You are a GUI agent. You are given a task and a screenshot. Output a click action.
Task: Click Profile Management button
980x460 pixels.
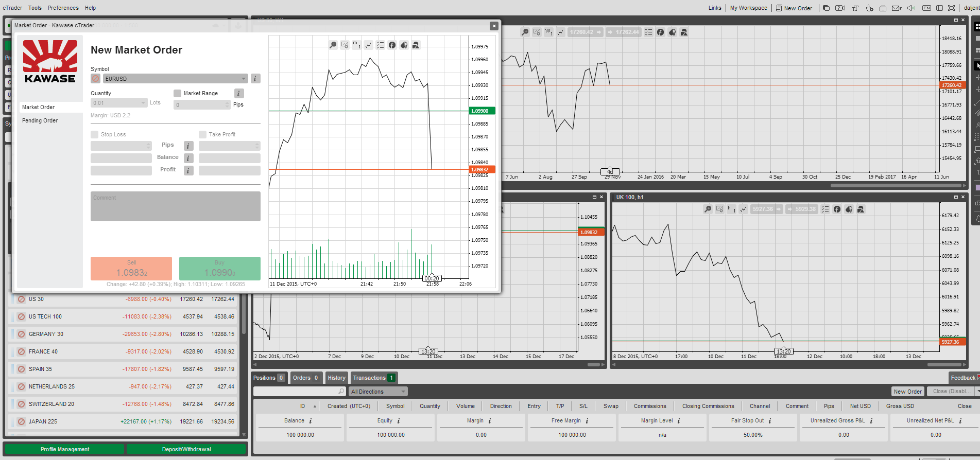(x=65, y=449)
